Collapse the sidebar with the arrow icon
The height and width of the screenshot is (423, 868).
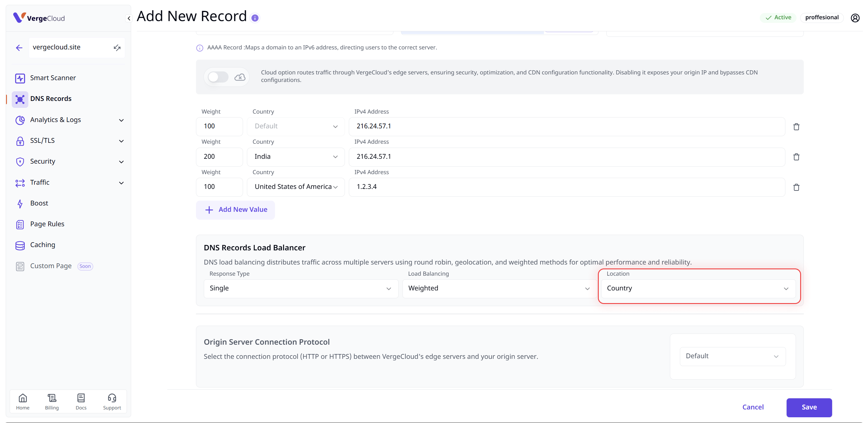tap(129, 18)
